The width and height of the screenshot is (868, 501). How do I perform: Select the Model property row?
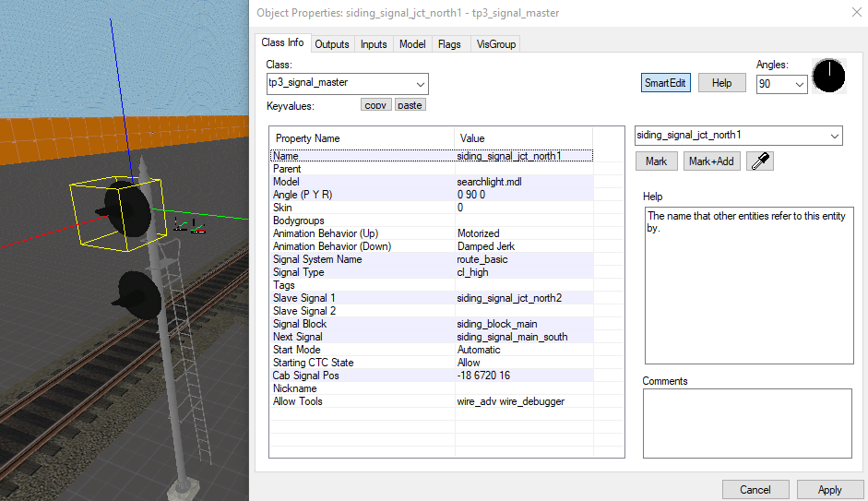click(x=432, y=182)
